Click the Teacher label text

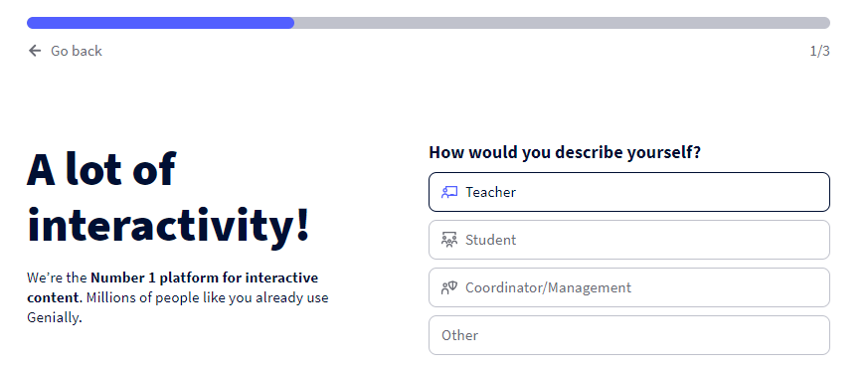490,192
